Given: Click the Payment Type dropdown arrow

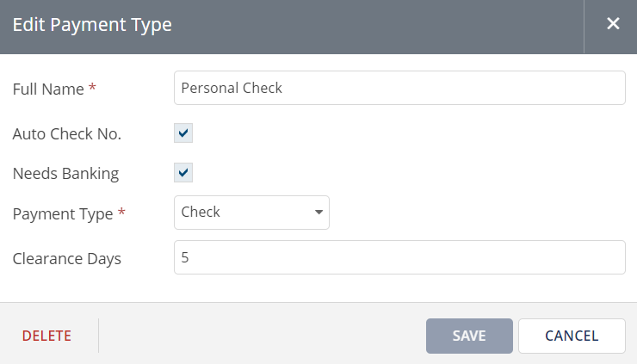Looking at the screenshot, I should [x=318, y=213].
